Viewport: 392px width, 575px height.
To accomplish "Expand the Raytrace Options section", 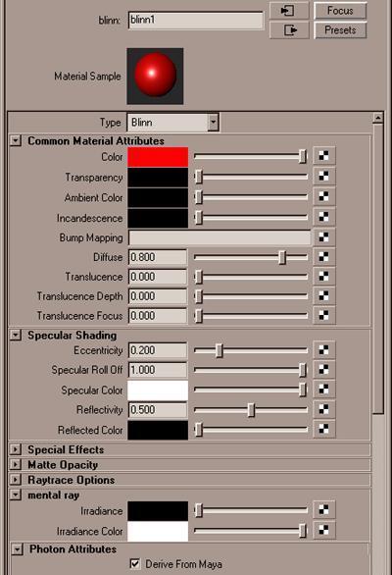I will [16, 480].
